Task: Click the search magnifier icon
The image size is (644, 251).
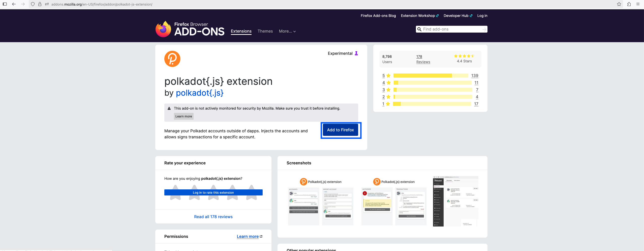Action: click(x=419, y=29)
